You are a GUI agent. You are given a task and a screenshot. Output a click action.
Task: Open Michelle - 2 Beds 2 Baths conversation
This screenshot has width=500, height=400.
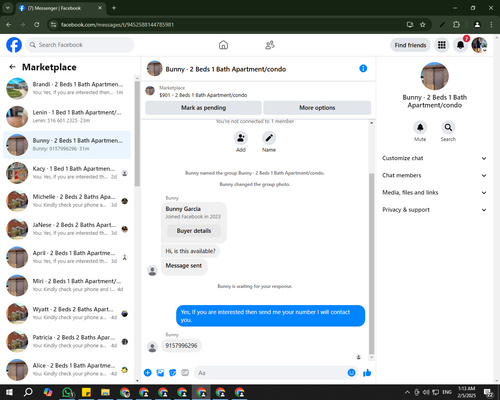click(x=67, y=201)
